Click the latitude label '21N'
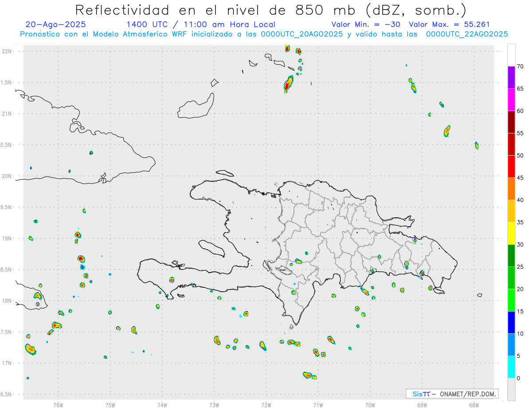 tap(8, 114)
